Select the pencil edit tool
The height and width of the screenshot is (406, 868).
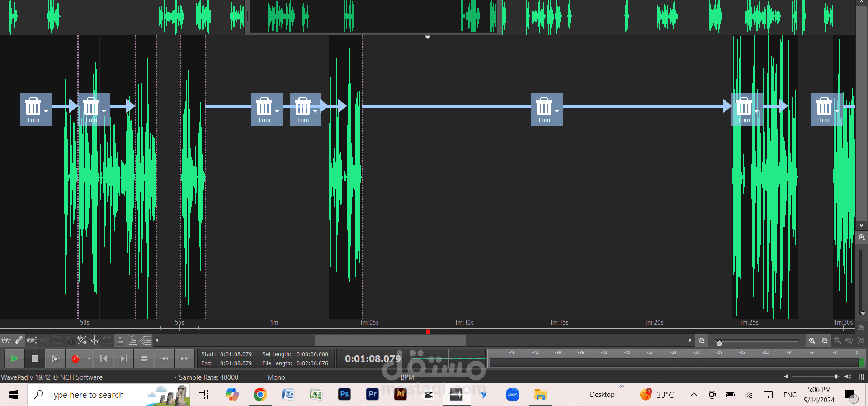[x=19, y=340]
